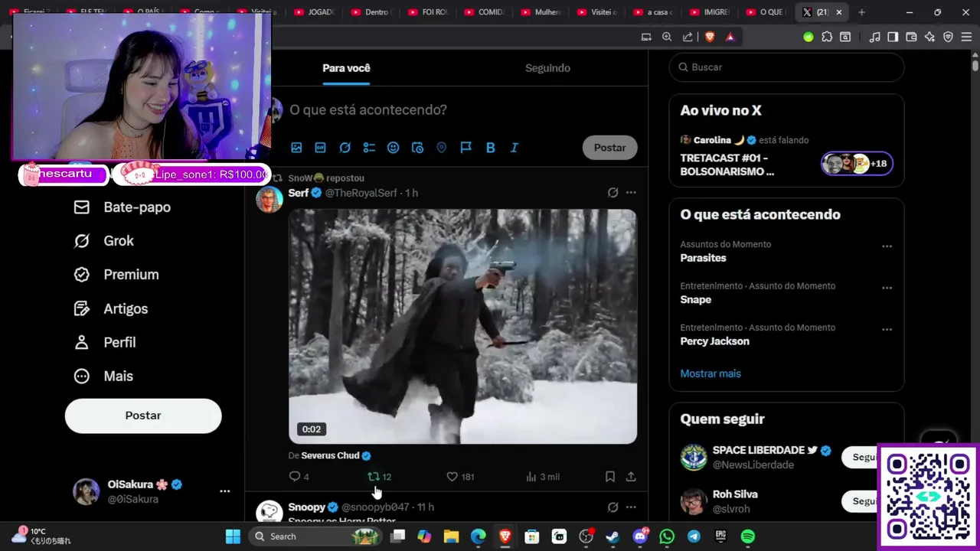This screenshot has width=980, height=551.
Task: Toggle the Brave sidebar panel
Action: 893,37
